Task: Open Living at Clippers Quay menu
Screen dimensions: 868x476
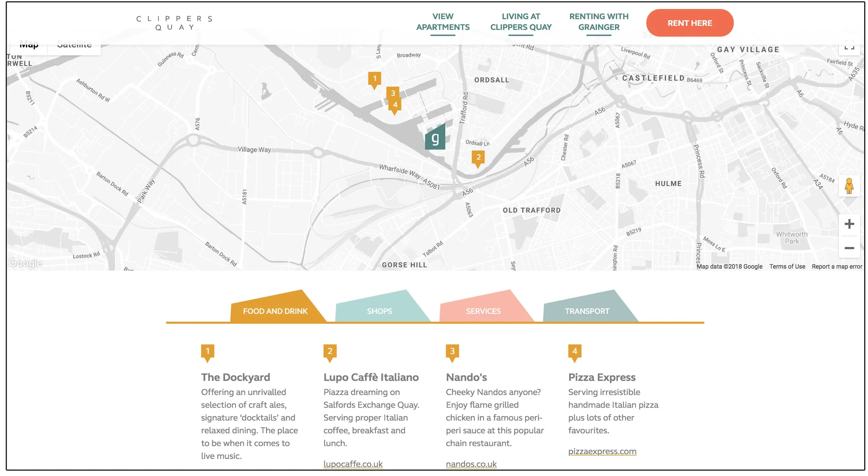Action: click(x=520, y=22)
